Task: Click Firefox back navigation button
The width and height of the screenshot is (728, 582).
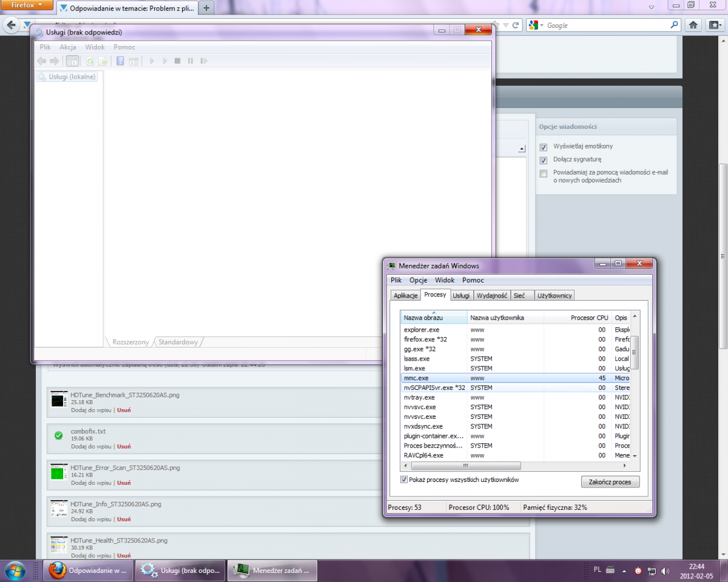Action: pos(11,25)
